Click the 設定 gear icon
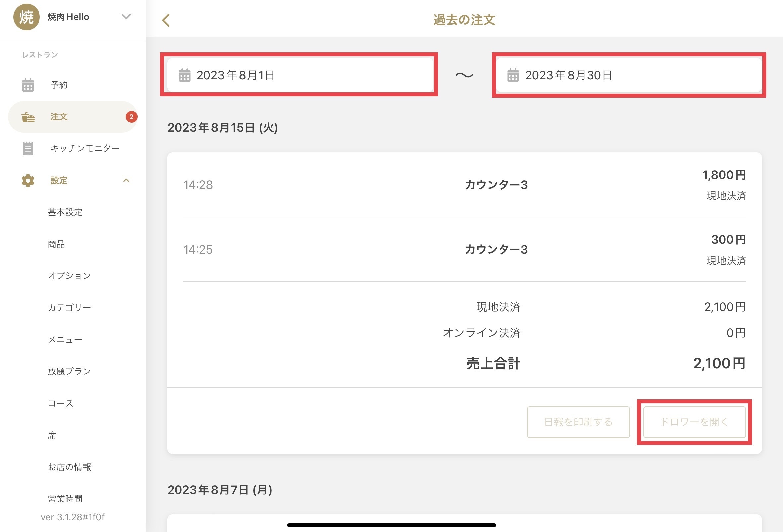The image size is (783, 532). 28,181
